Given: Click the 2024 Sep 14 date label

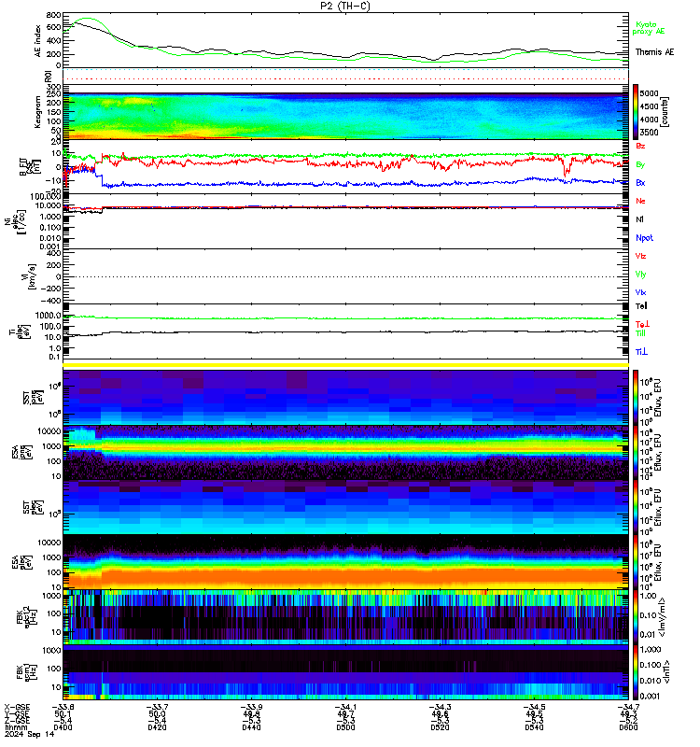Looking at the screenshot, I should [x=30, y=734].
